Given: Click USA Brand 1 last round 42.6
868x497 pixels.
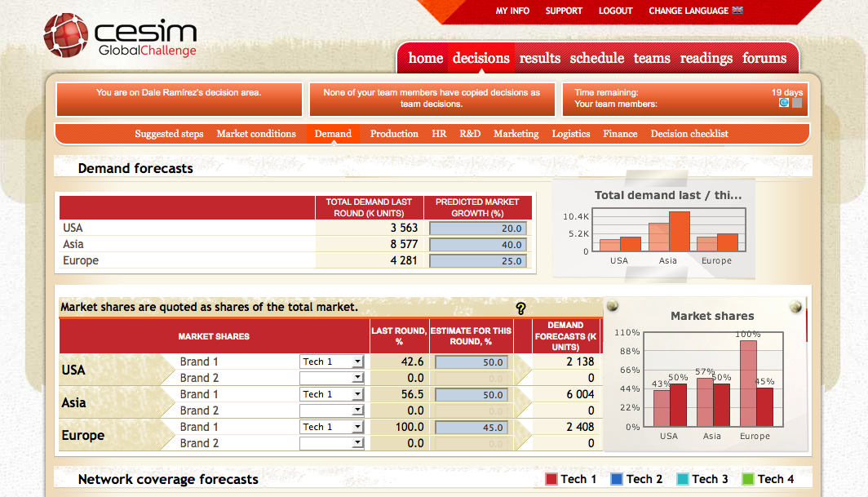Looking at the screenshot, I should point(413,362).
